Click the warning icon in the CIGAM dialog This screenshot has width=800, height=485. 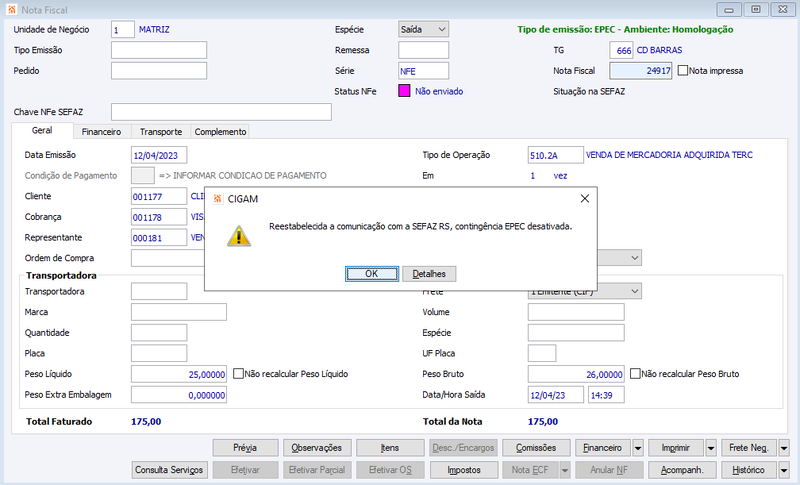pyautogui.click(x=239, y=236)
